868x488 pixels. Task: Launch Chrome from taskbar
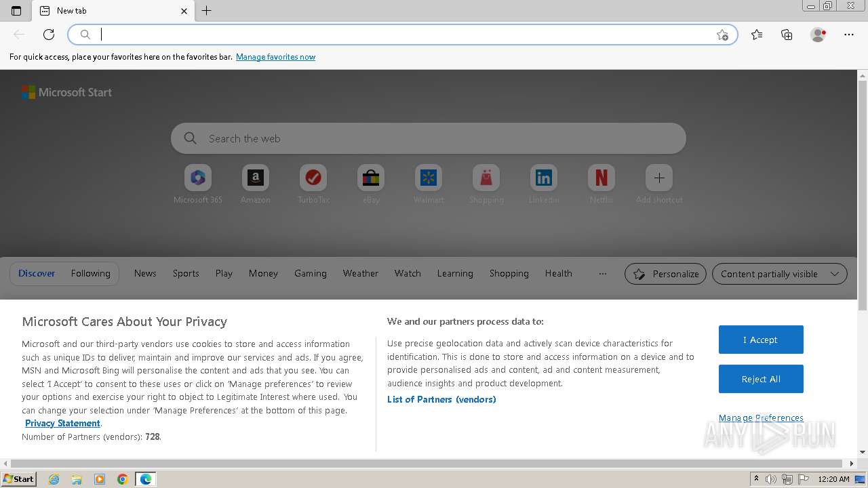[x=122, y=479]
